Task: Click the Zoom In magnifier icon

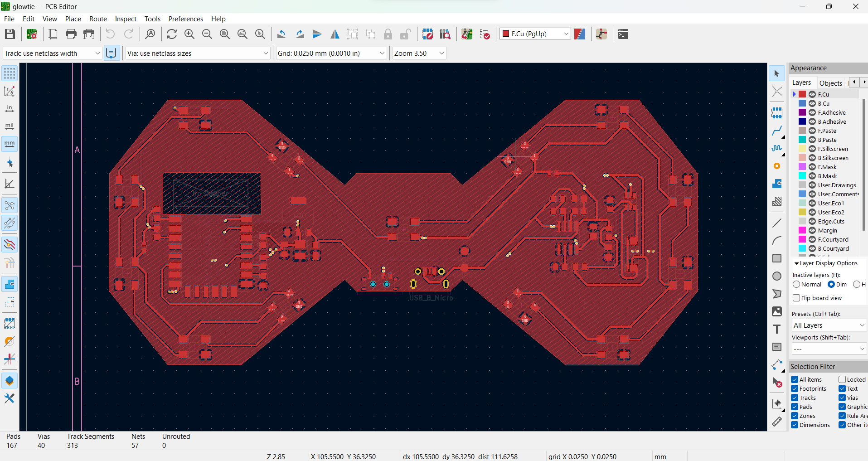Action: tap(189, 34)
